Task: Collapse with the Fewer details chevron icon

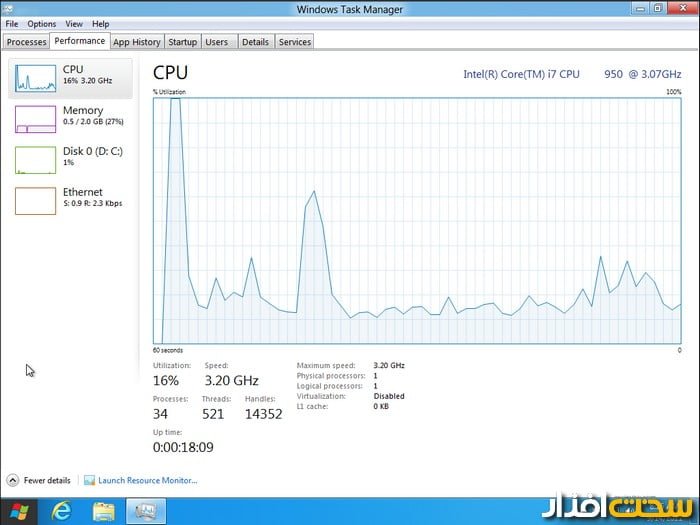Action: click(x=12, y=480)
